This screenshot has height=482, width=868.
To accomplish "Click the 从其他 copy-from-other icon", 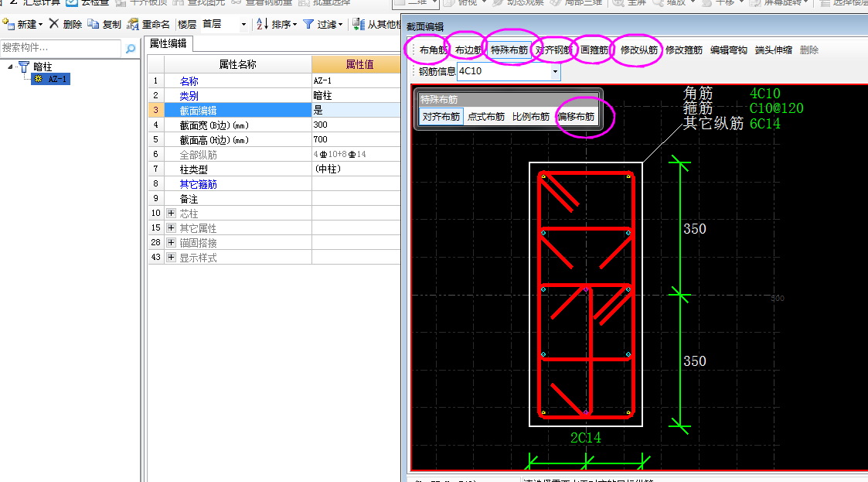I will pyautogui.click(x=359, y=24).
